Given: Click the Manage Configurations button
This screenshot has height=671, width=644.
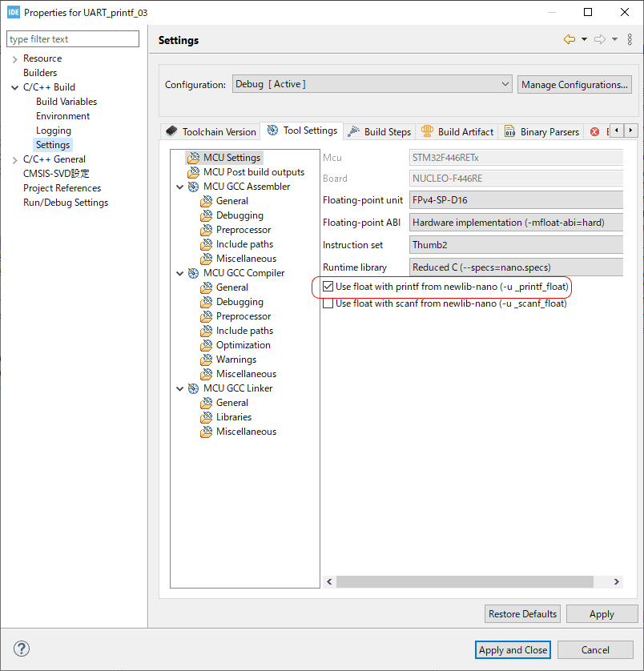Looking at the screenshot, I should 574,85.
